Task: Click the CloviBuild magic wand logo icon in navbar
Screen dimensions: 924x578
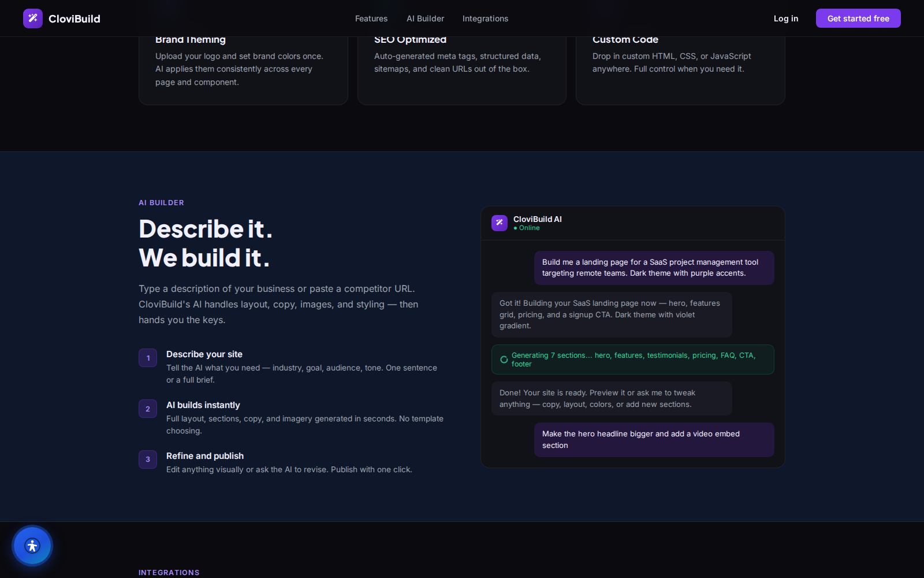Action: [33, 18]
